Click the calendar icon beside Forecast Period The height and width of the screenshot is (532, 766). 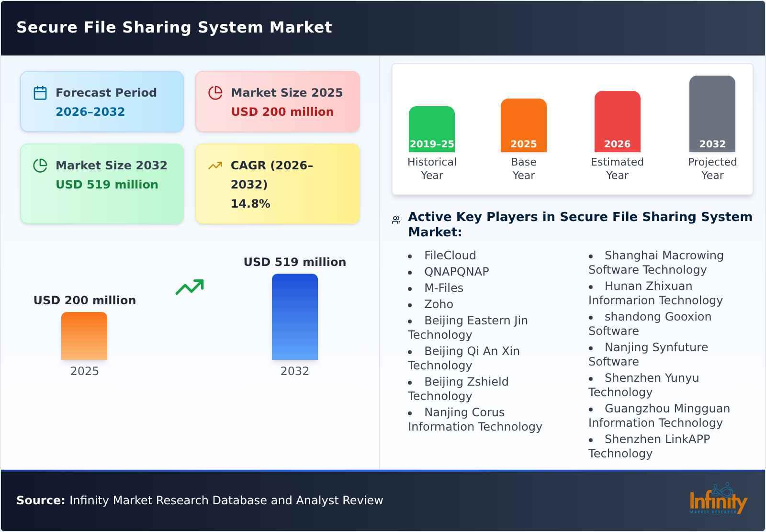point(40,93)
